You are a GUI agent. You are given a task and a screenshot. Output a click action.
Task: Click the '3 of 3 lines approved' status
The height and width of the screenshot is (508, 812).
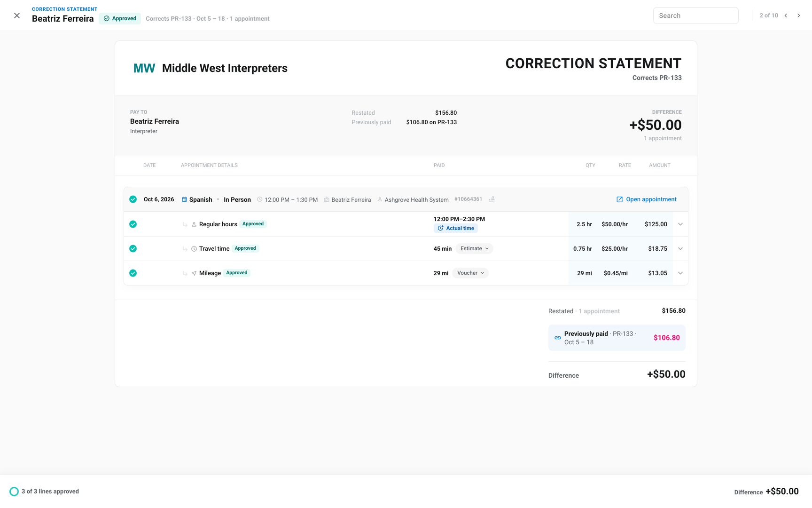pyautogui.click(x=50, y=492)
